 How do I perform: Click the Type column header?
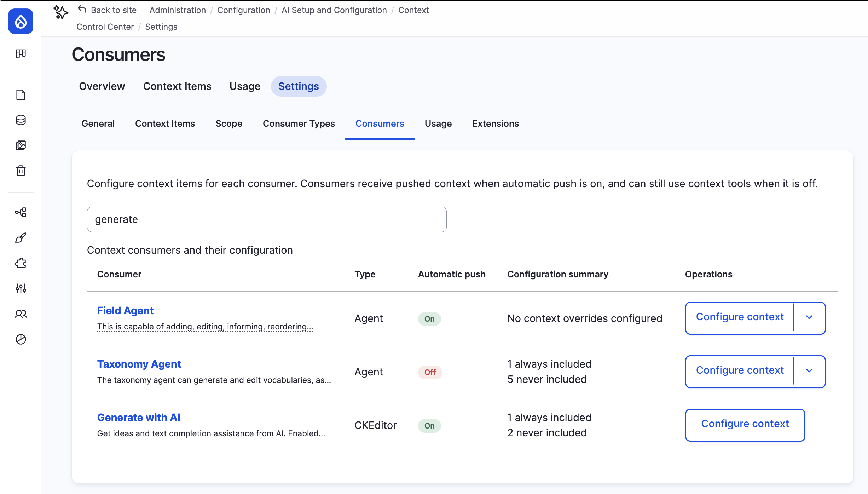pyautogui.click(x=365, y=274)
